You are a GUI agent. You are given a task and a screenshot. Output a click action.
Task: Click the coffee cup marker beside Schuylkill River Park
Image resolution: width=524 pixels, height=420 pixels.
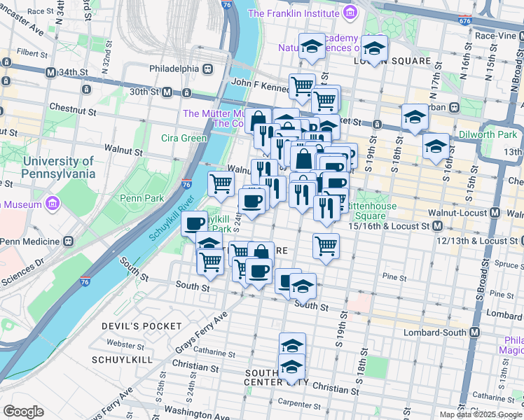[x=194, y=225]
